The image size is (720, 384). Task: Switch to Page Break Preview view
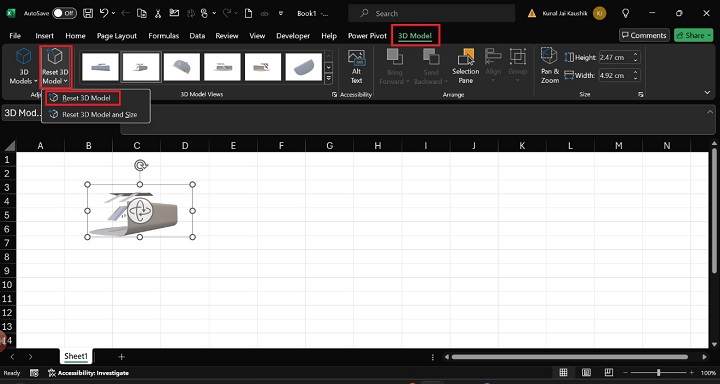coord(608,372)
